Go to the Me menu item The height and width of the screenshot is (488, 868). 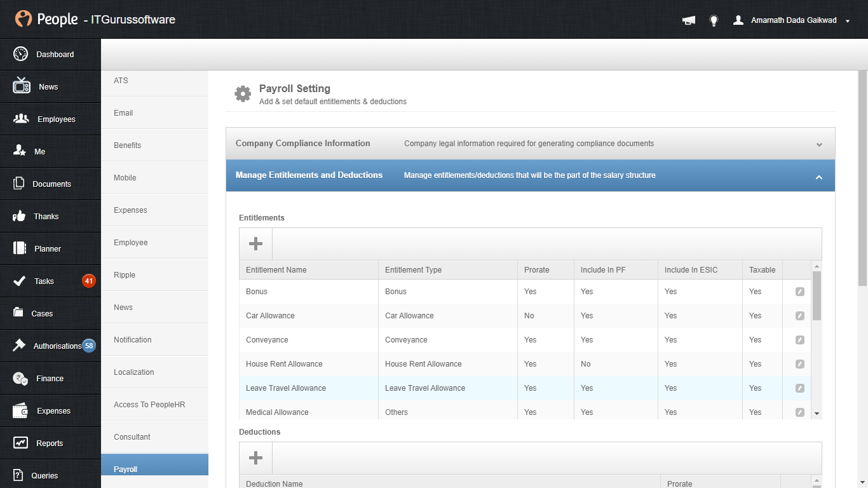pos(50,151)
